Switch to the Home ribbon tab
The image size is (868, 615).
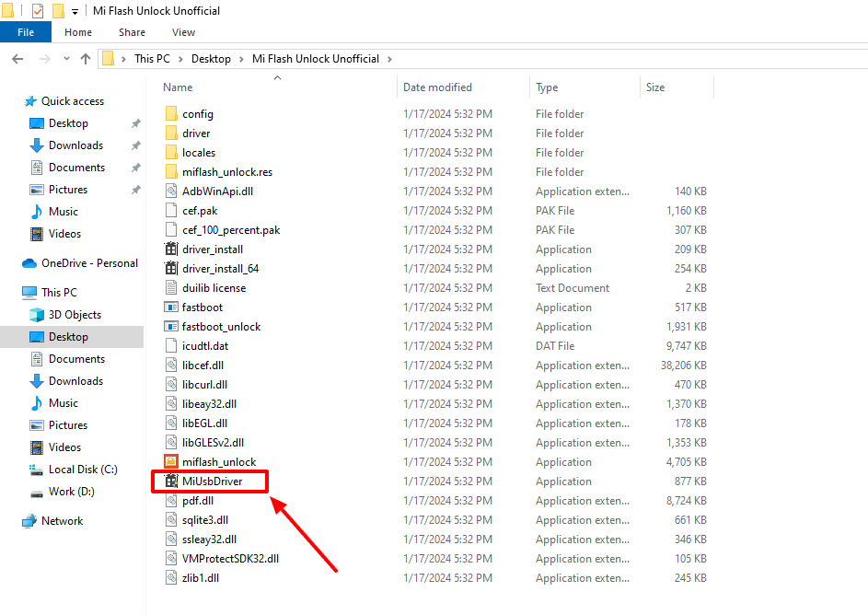78,32
